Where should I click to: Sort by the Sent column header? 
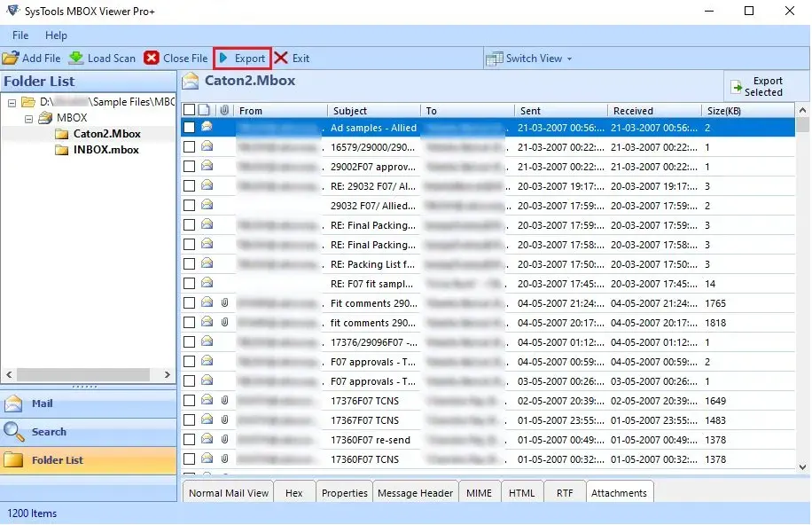pos(561,110)
